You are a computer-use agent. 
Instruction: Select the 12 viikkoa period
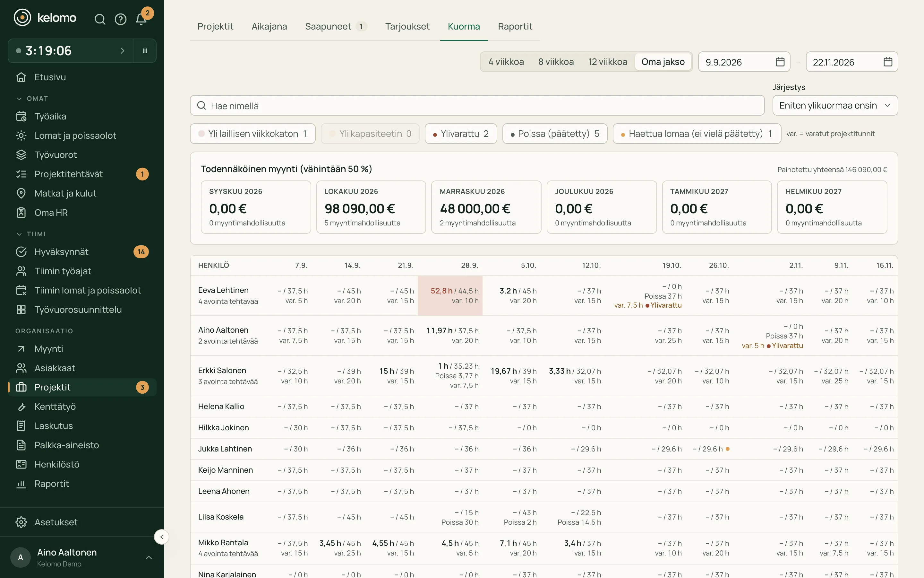point(607,62)
